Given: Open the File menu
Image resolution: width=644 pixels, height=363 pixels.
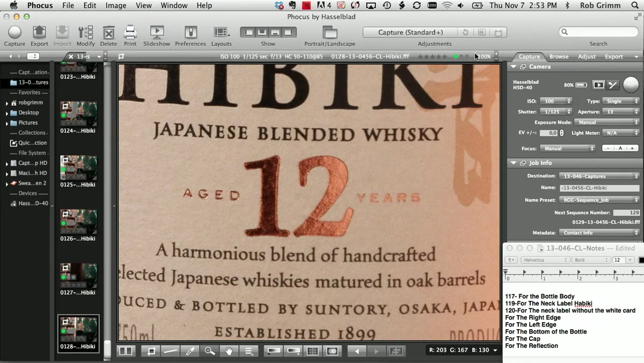Looking at the screenshot, I should point(68,5).
